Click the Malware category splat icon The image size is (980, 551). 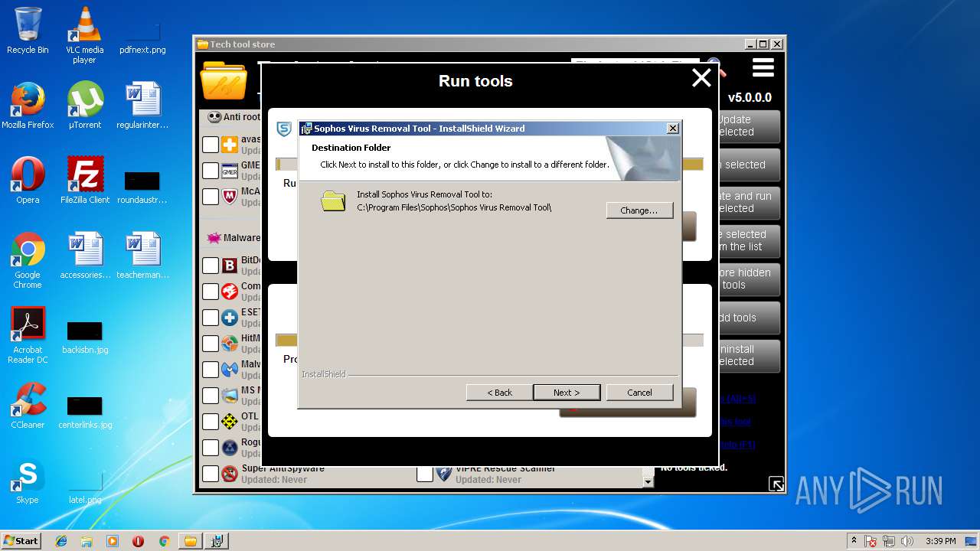coord(214,238)
